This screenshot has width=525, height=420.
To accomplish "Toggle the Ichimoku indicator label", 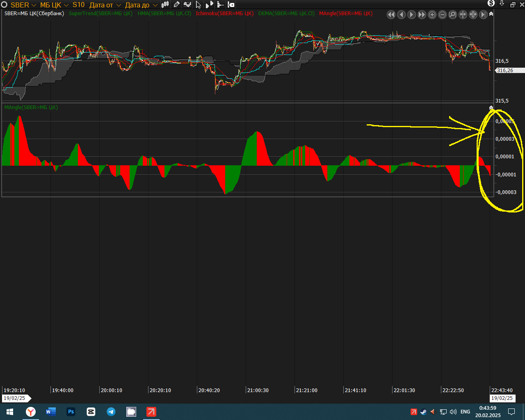I will click(224, 14).
